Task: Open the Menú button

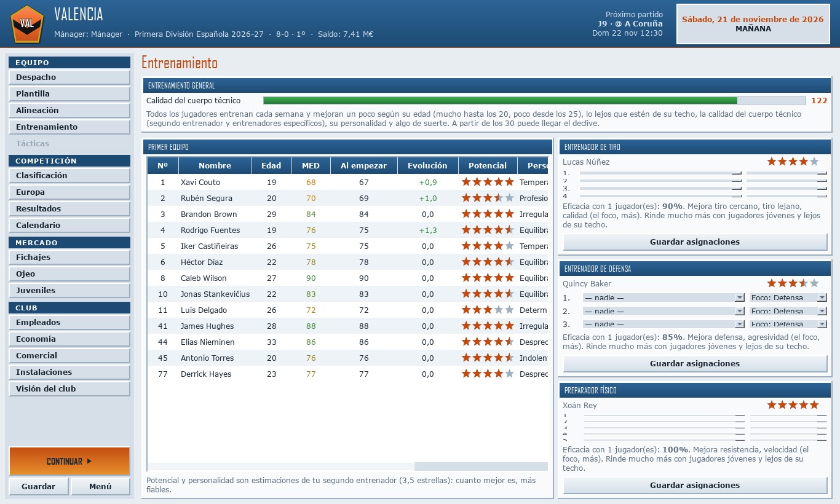Action: [100, 486]
